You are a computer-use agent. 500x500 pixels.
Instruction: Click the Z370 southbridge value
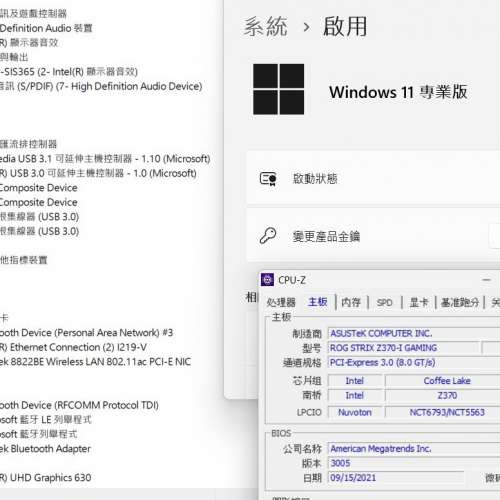pyautogui.click(x=447, y=395)
